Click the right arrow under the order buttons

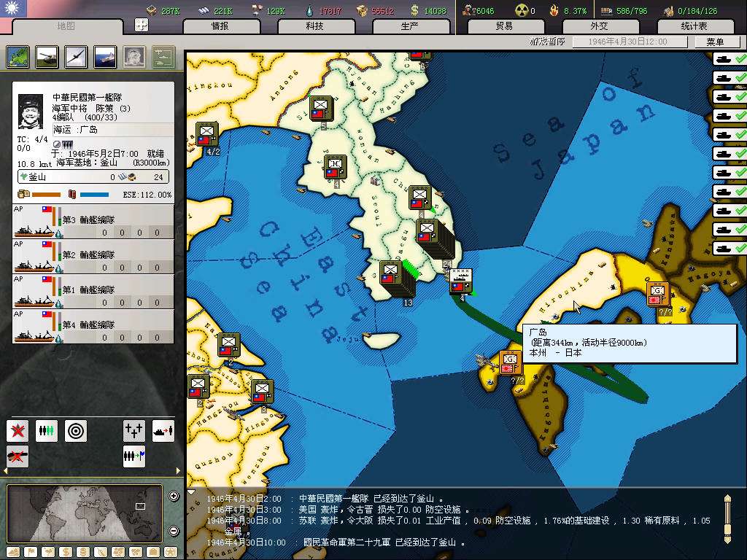tap(177, 471)
